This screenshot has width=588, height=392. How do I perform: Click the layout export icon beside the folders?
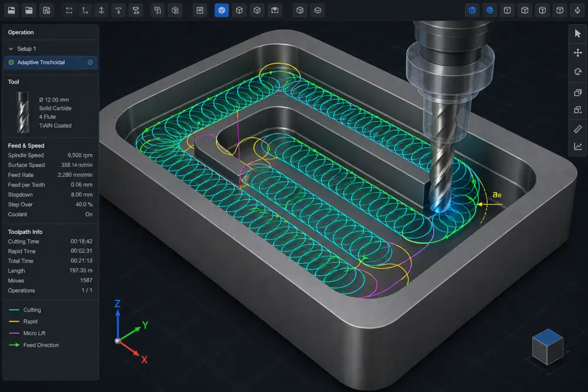pos(46,11)
